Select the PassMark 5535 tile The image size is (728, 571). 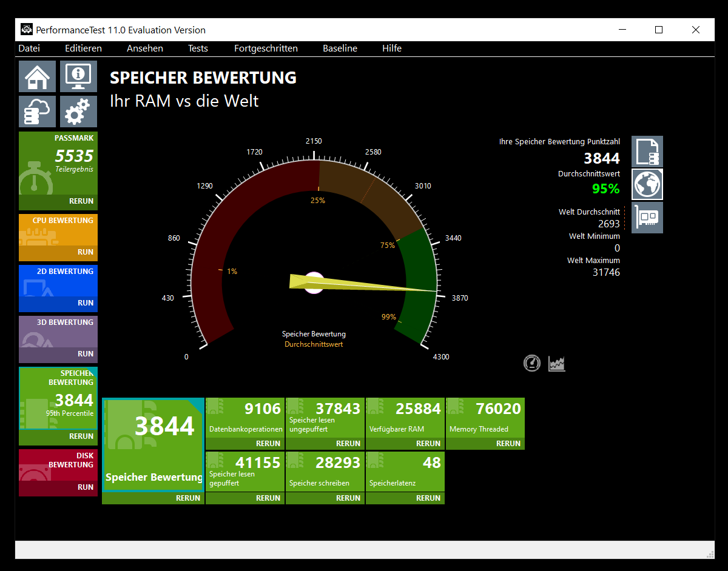click(58, 163)
